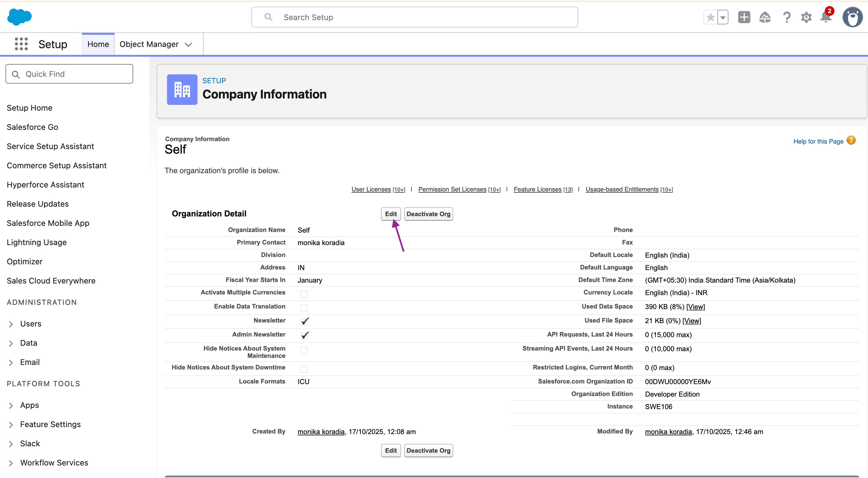This screenshot has width=868, height=478.
Task: Click inside the Quick Find box
Action: pyautogui.click(x=69, y=74)
